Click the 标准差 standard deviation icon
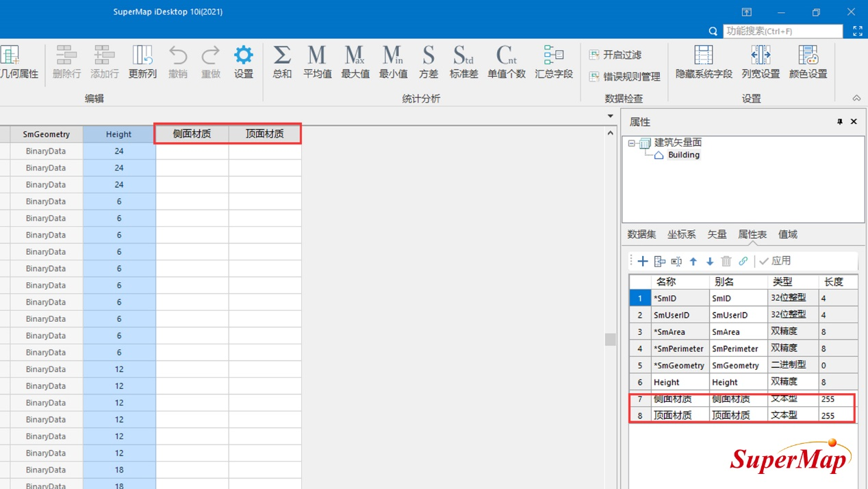 pyautogui.click(x=463, y=62)
